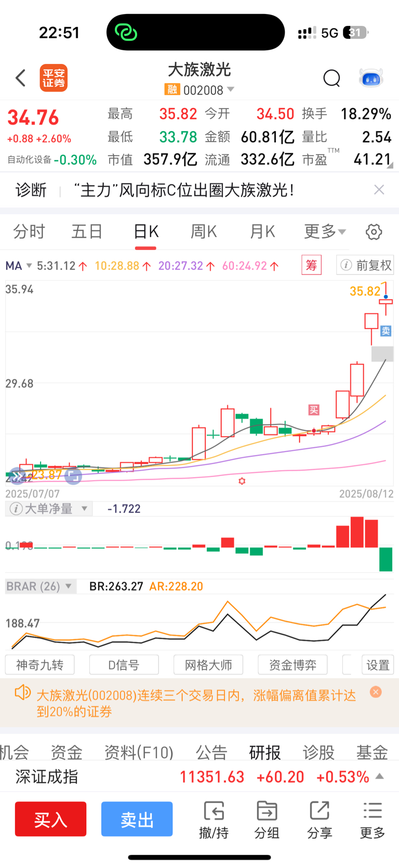This screenshot has width=399, height=868.
Task: Tap the info icon beside 前复权
Action: (346, 265)
